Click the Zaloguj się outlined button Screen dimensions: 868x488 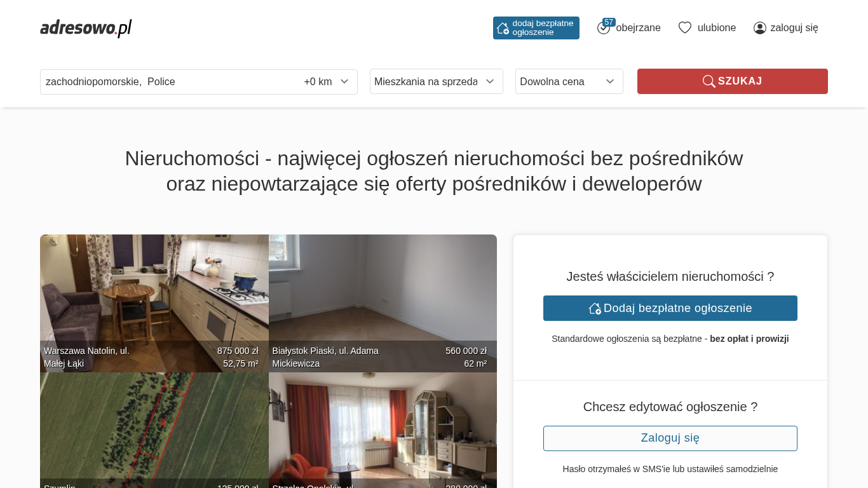[x=670, y=438]
